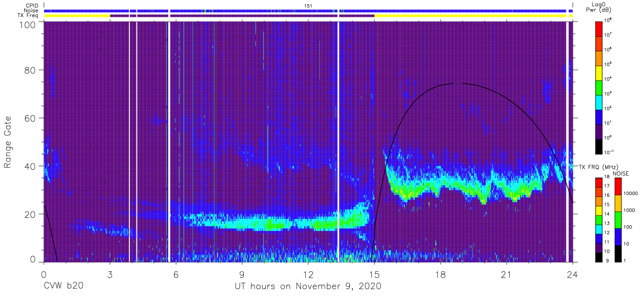644x297 pixels.
Task: Select the yellow segment of the Lag0 Pwr colorbar
Action: [599, 73]
